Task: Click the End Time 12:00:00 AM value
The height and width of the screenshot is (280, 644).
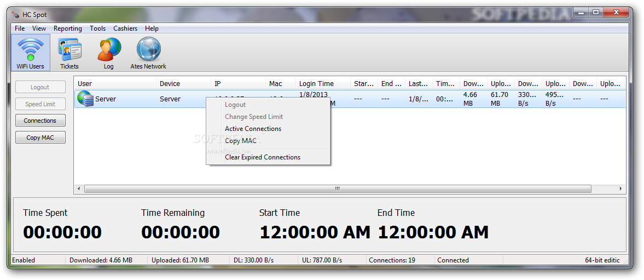Action: click(433, 232)
